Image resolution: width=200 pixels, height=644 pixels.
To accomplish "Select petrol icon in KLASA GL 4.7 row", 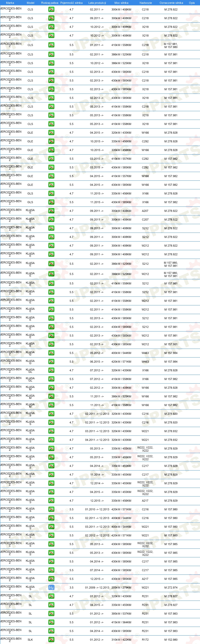I will 51,370.
